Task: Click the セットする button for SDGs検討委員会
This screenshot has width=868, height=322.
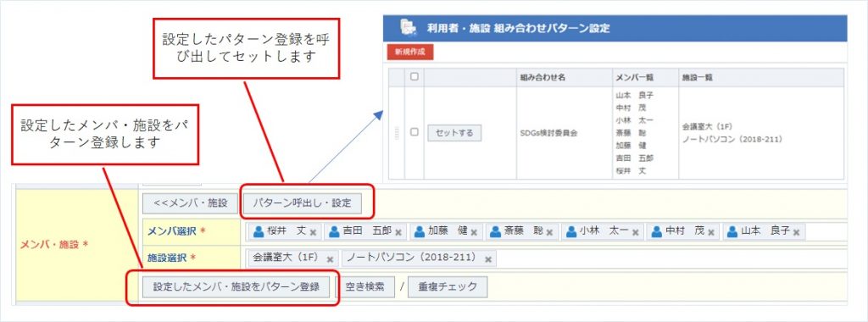Action: [454, 133]
